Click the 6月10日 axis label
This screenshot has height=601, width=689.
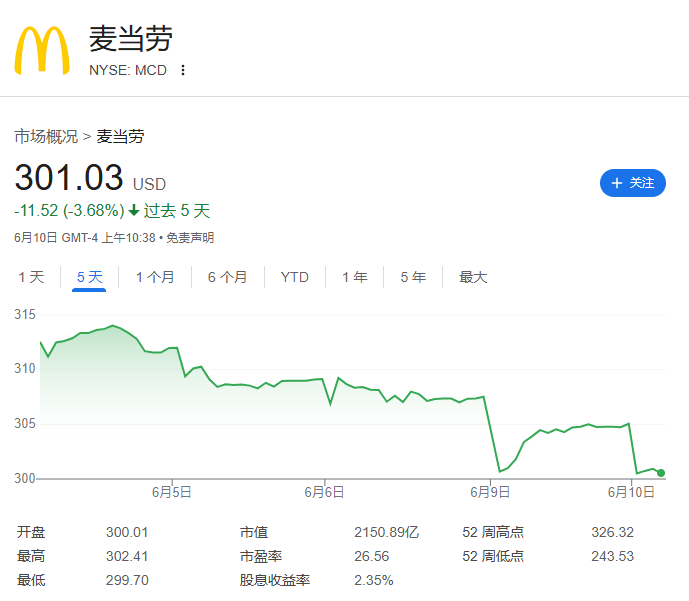[x=631, y=492]
